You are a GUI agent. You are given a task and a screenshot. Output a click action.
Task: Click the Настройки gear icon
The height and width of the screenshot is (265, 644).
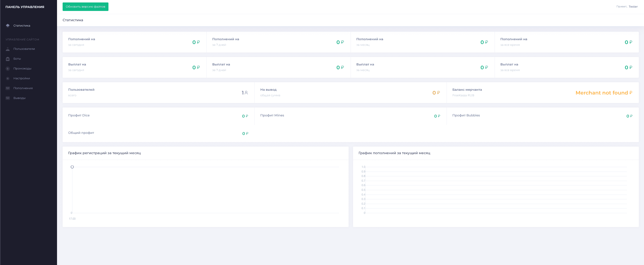click(x=8, y=78)
